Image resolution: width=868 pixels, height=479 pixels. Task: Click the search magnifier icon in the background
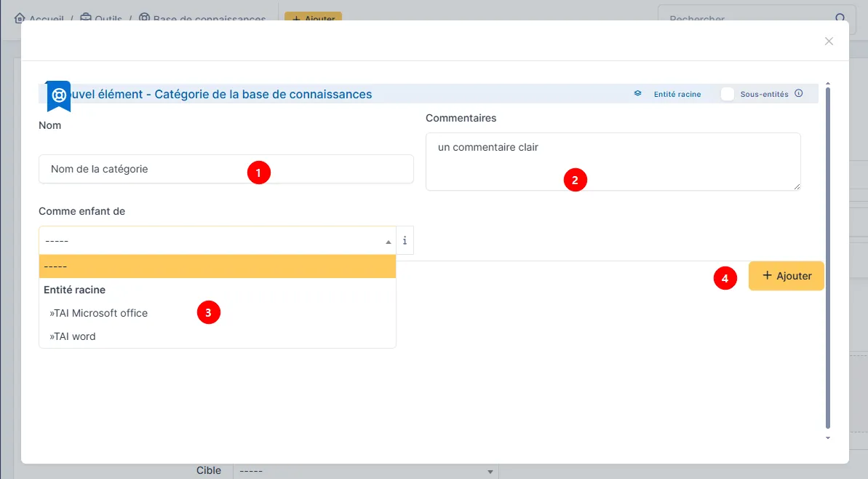840,17
